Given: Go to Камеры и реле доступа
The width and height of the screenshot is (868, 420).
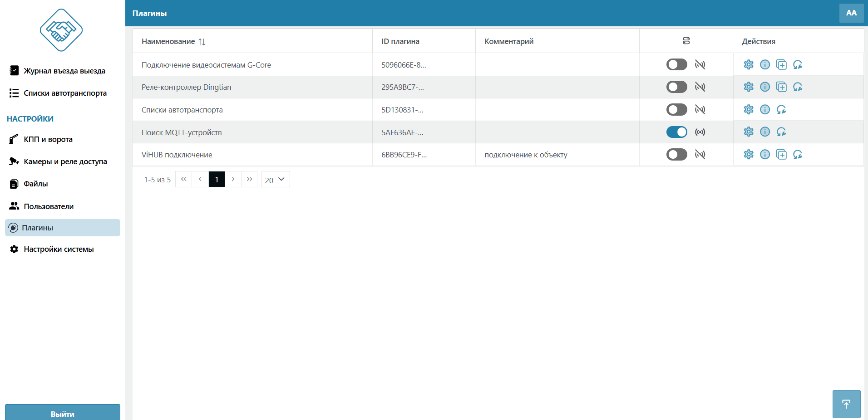Looking at the screenshot, I should point(65,161).
